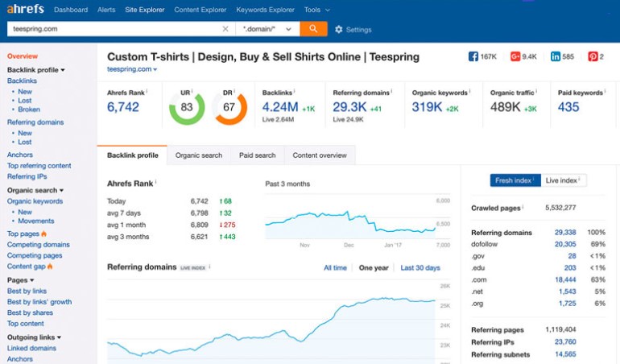Switch to the Organic search tab
Viewport: 620px width, 364px height.
(199, 155)
